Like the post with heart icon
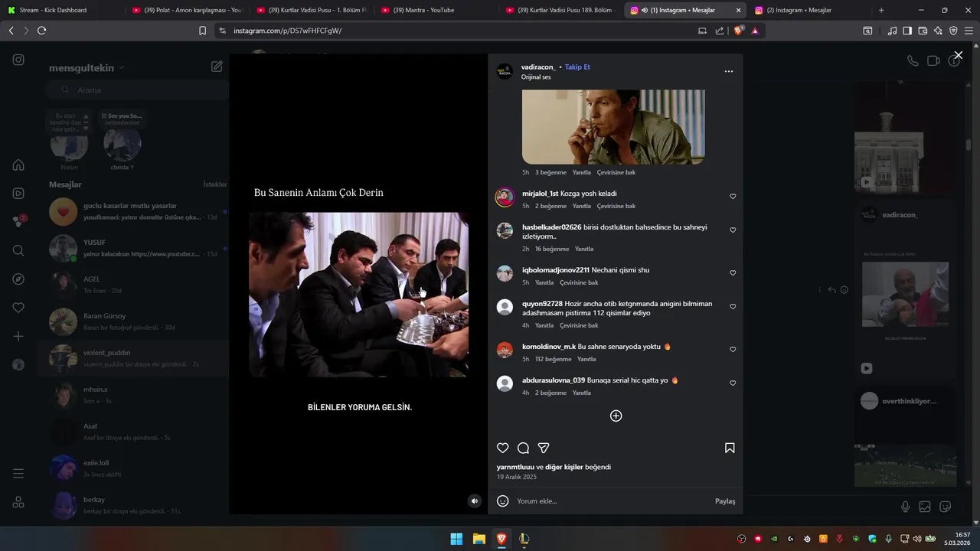980x551 pixels. coord(503,448)
